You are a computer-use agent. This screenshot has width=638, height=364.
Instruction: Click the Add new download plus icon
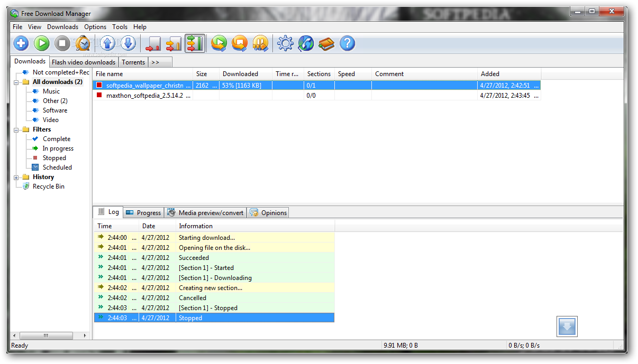pos(21,43)
